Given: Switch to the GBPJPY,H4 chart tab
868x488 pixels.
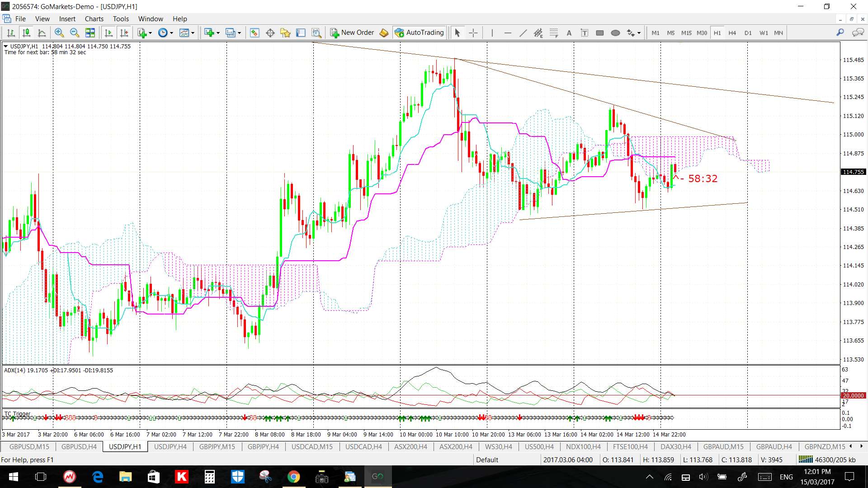Looking at the screenshot, I should [x=263, y=447].
